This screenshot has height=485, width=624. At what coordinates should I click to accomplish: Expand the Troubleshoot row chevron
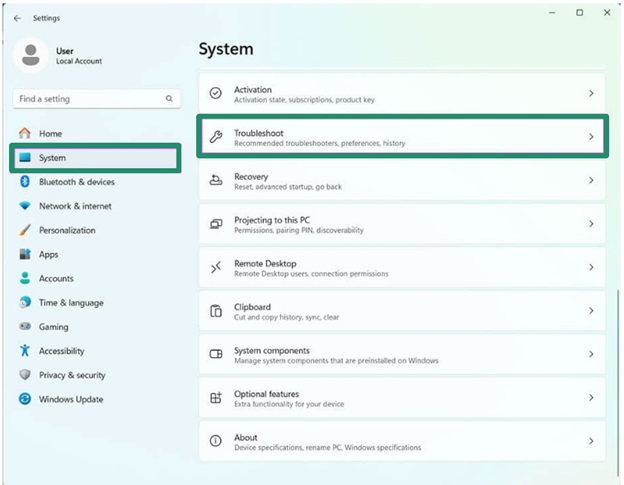click(x=590, y=137)
